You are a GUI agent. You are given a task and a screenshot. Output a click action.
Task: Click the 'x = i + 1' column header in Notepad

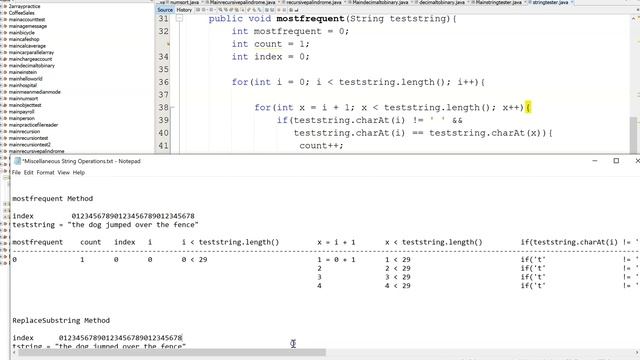point(336,242)
